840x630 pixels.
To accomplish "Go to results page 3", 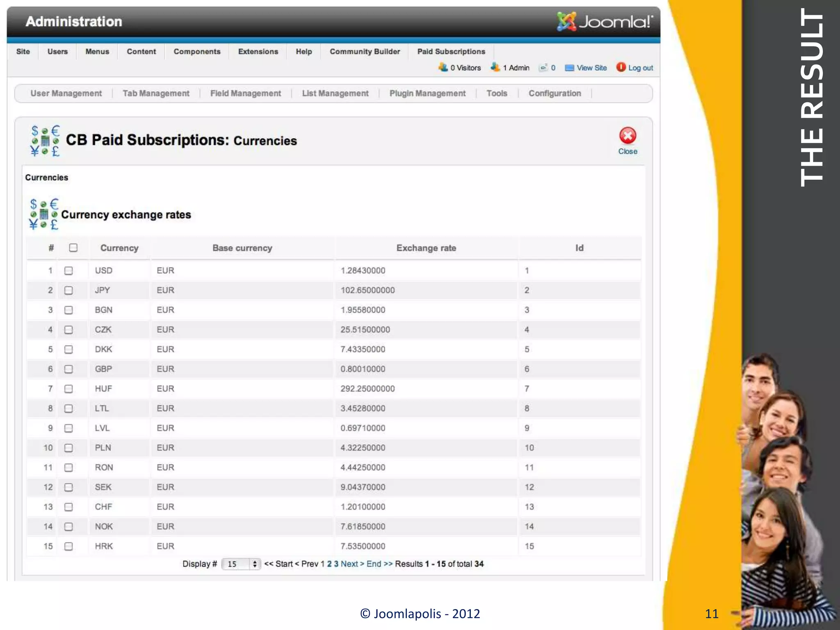I will [336, 564].
